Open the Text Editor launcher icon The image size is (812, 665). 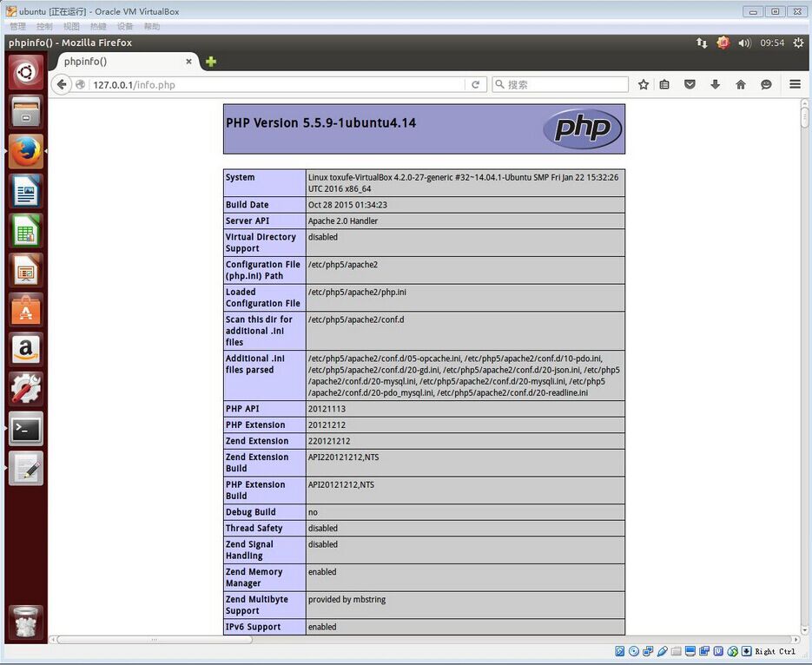point(25,468)
